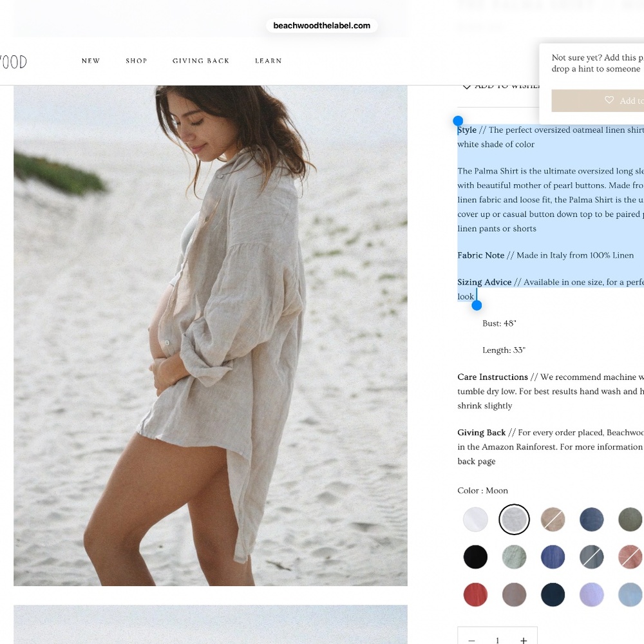Screen dimensions: 644x644
Task: Click the quantity field showing 1
Action: (x=497, y=640)
